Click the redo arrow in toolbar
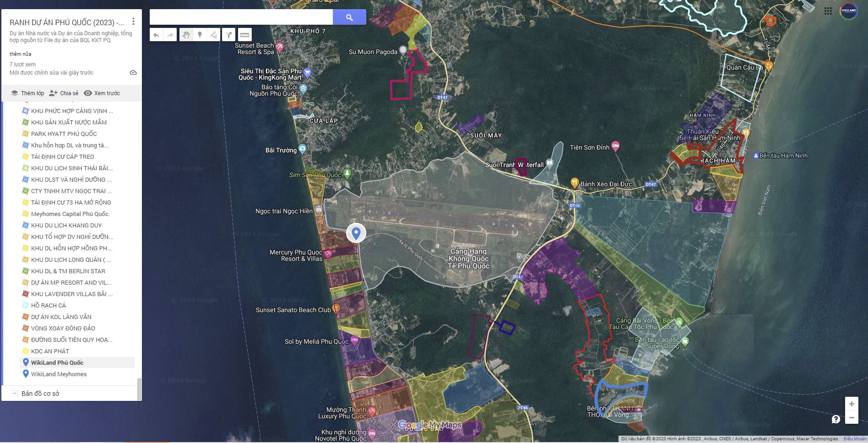 (x=170, y=35)
